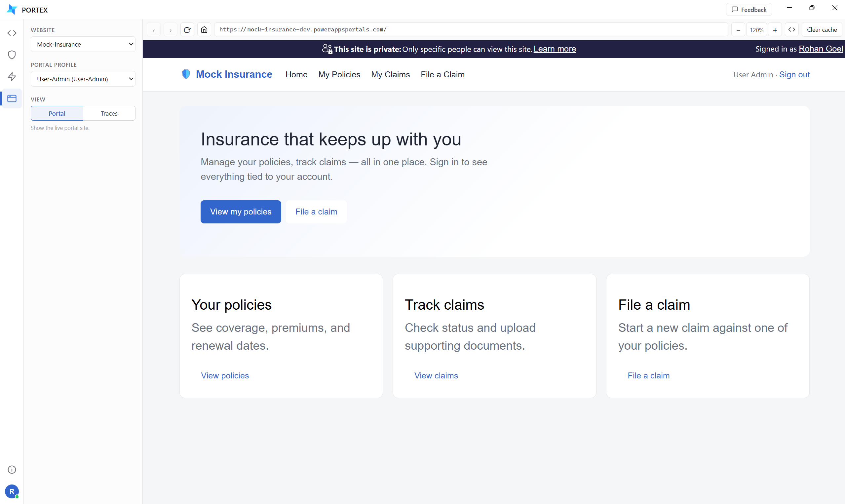Open the Website dropdown Mock-Insurance
845x504 pixels.
(x=83, y=44)
